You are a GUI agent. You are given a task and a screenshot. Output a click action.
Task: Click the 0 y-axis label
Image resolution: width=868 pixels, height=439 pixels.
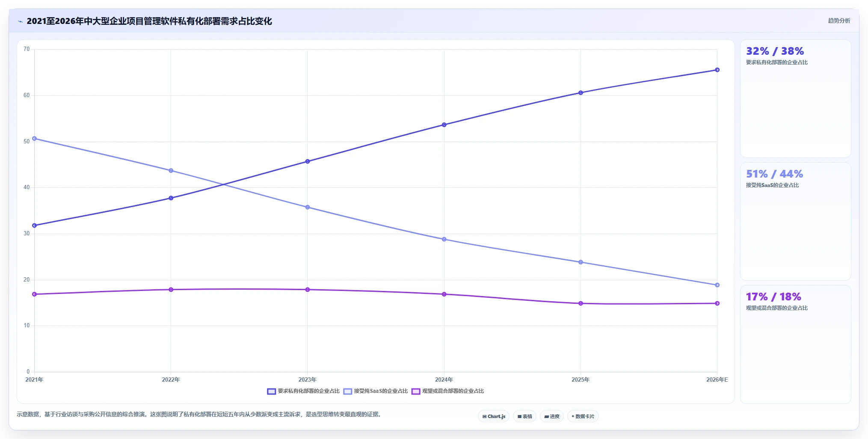click(28, 372)
